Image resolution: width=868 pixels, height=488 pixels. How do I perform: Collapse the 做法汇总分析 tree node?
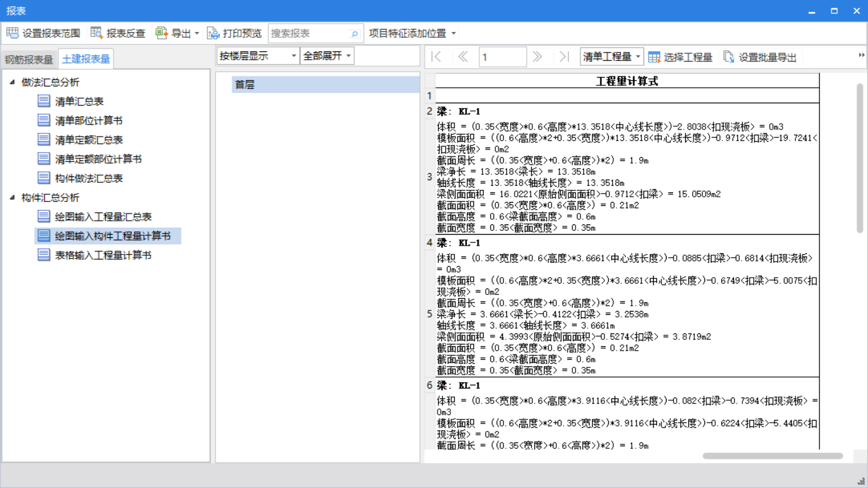12,82
